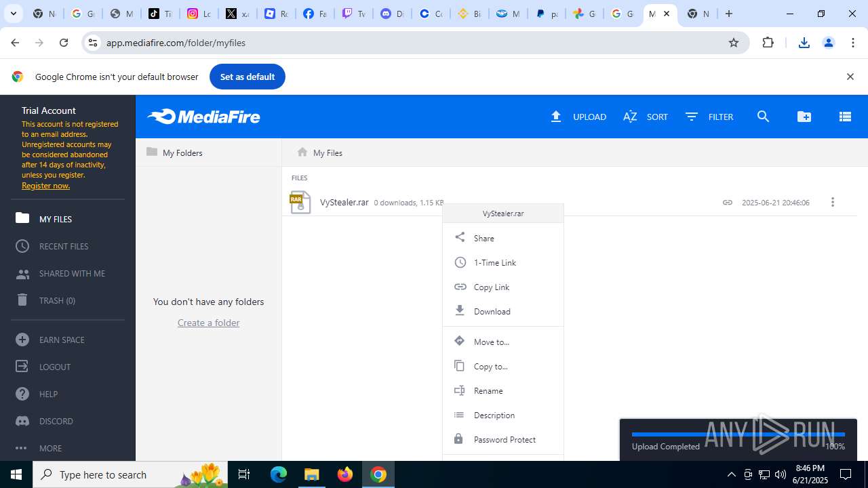The width and height of the screenshot is (868, 488).
Task: Open Firefox from taskbar
Action: 345,474
